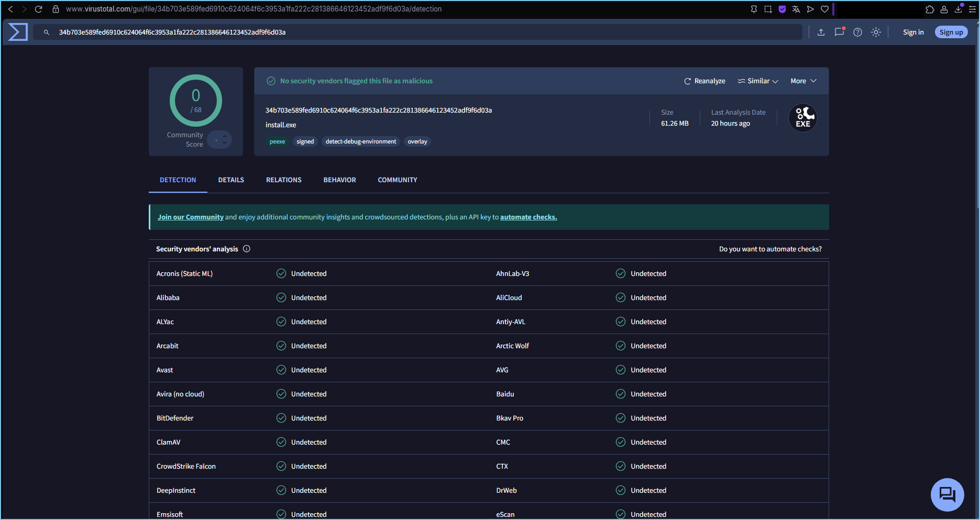Click the DrWeb vendor name
Screen dimensions: 980x520
click(506, 490)
